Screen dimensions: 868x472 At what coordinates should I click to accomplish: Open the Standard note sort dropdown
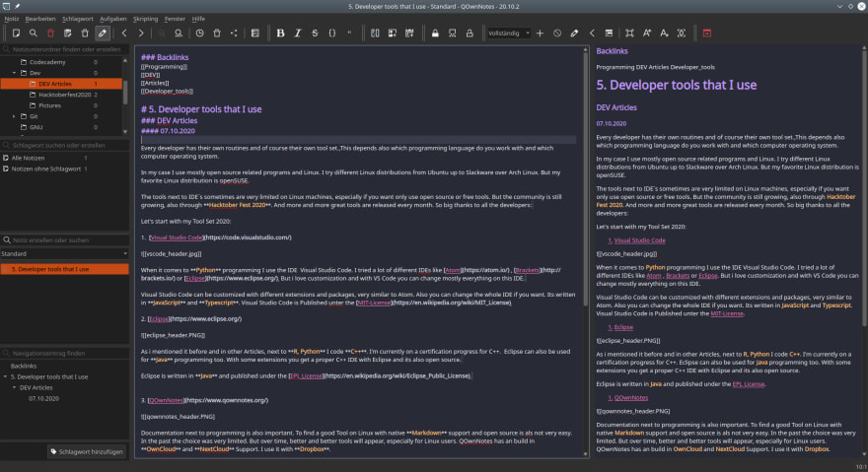pyautogui.click(x=64, y=254)
